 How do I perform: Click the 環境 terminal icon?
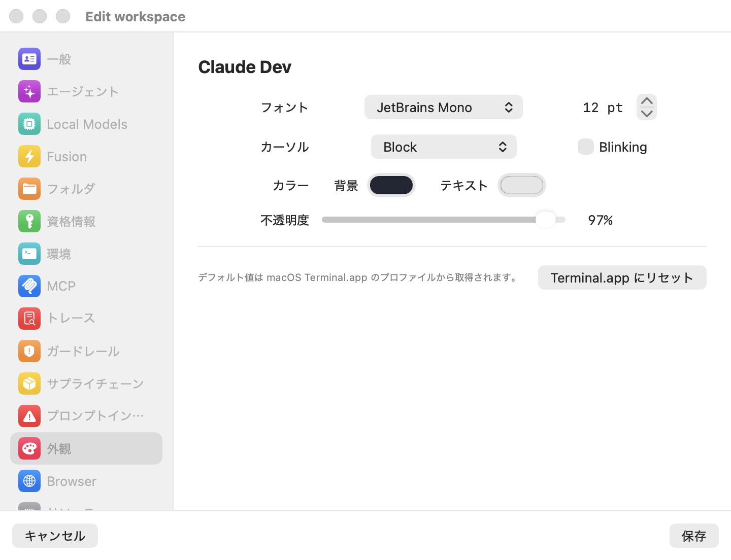tap(29, 254)
